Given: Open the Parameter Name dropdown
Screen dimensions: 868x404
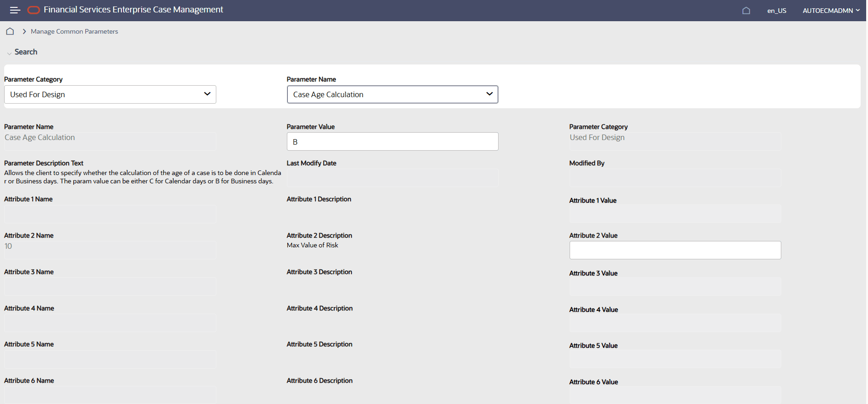Looking at the screenshot, I should tap(392, 94).
